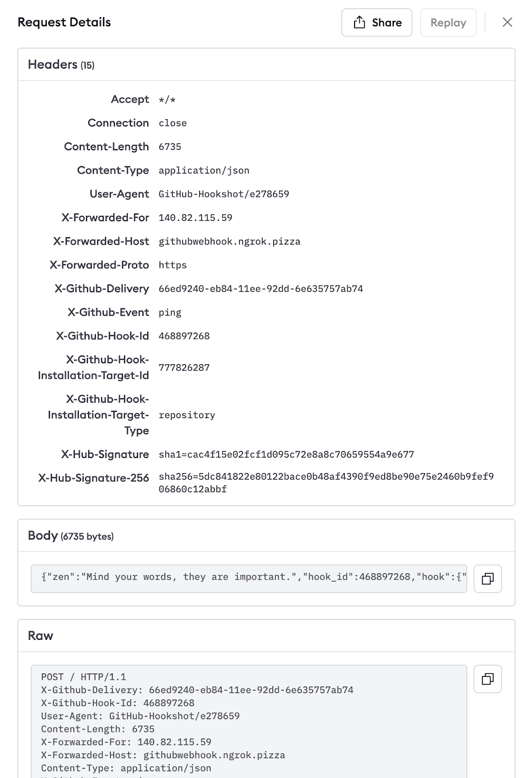This screenshot has height=778, width=532.
Task: Click the X-Github-Event ping value
Action: point(170,313)
